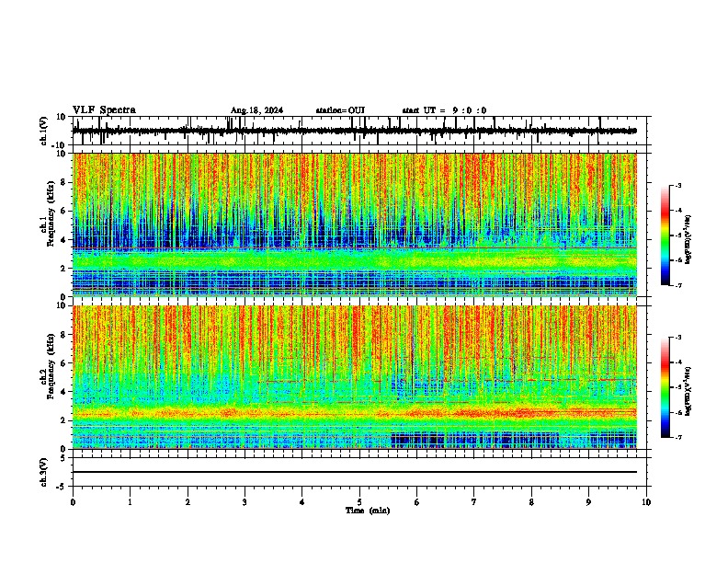Click the "ch.3(V)" axis label
Screen dimensions: 728x563
tap(44, 473)
